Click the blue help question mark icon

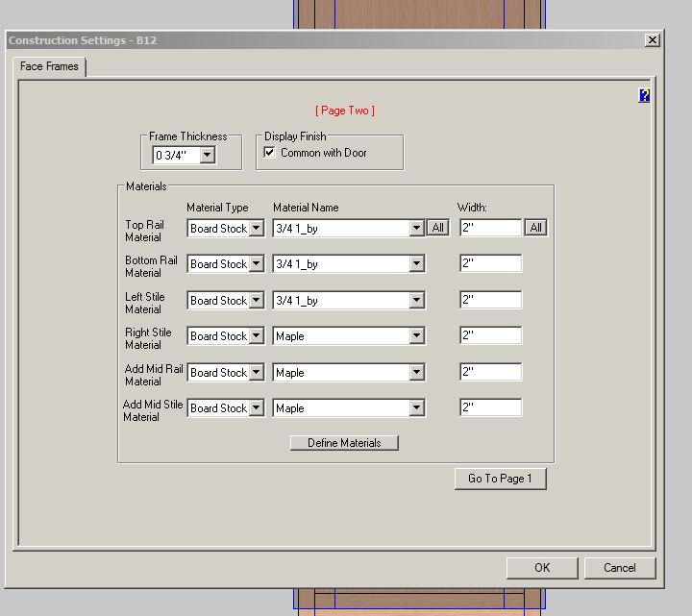click(644, 95)
